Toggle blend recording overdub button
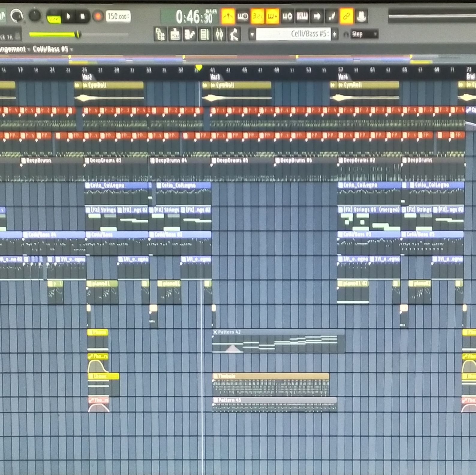 (272, 16)
